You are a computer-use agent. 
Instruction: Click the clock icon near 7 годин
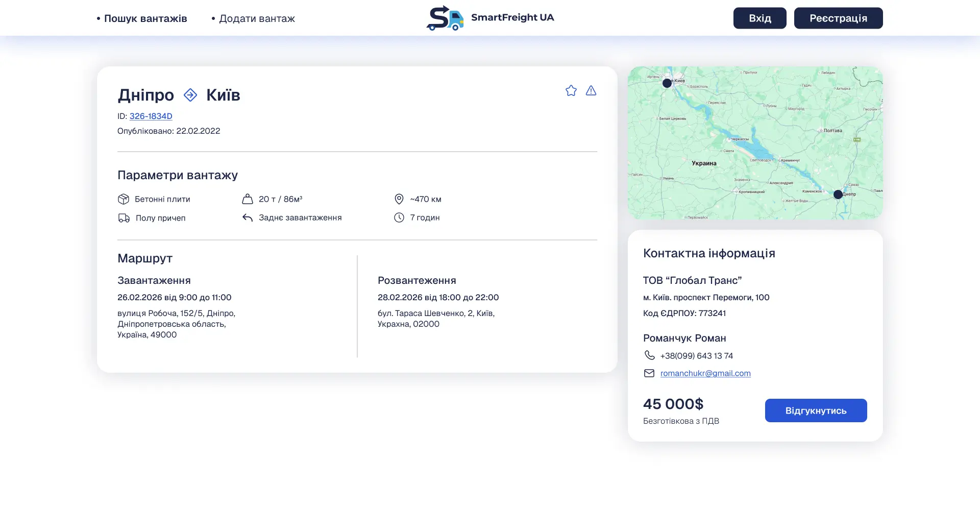click(399, 217)
